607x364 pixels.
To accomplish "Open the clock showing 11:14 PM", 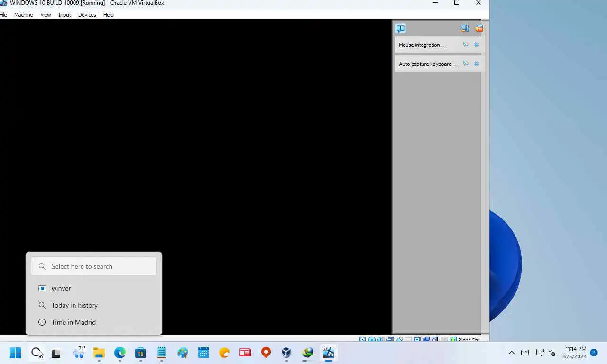I will pyautogui.click(x=575, y=353).
